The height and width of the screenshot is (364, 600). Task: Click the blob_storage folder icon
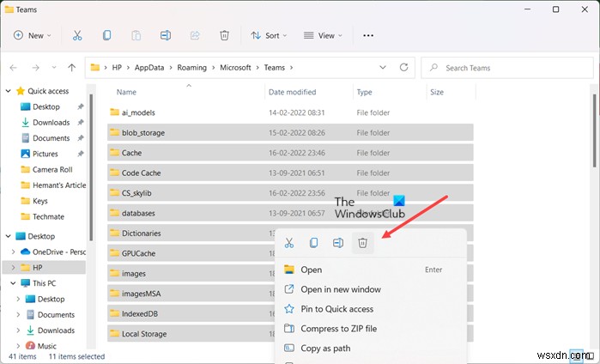(114, 132)
